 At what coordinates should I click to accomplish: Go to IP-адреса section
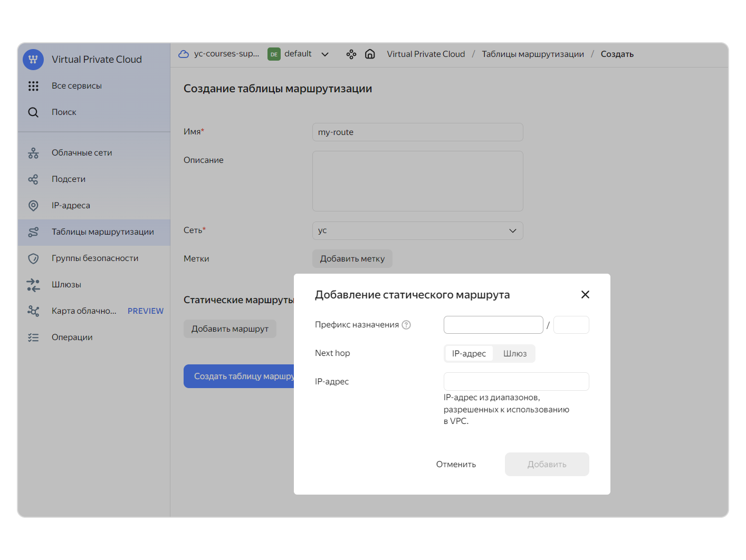coord(94,206)
